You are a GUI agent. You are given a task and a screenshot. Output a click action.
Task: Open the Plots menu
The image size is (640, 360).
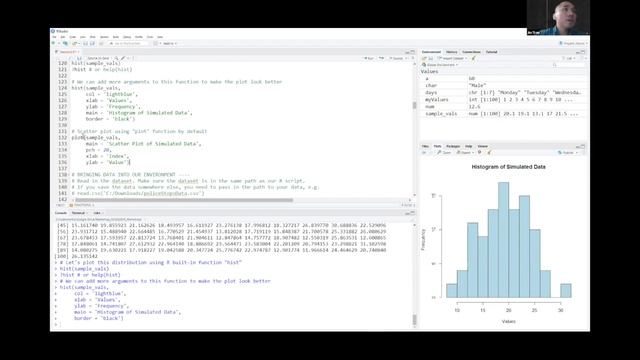(93, 37)
